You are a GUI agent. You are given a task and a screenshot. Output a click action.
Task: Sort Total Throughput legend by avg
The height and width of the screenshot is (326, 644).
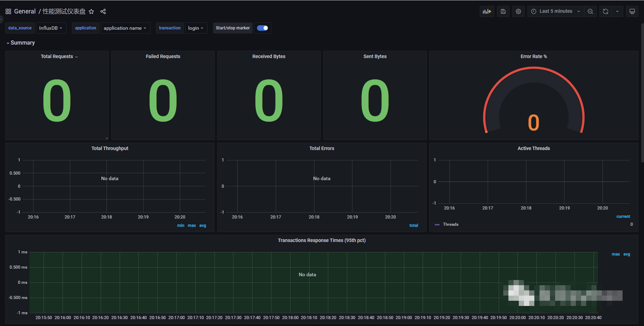point(203,225)
